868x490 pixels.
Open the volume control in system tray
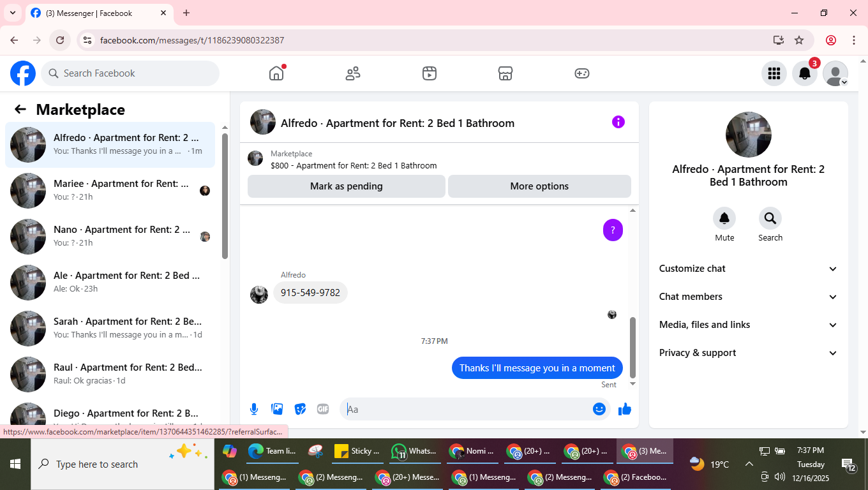(779, 477)
